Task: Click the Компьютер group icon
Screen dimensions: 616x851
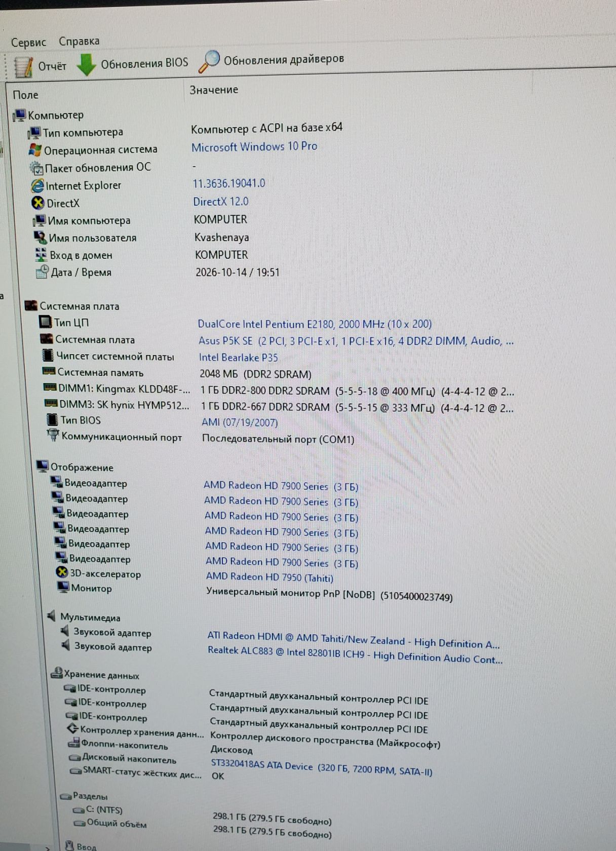Action: coord(19,115)
